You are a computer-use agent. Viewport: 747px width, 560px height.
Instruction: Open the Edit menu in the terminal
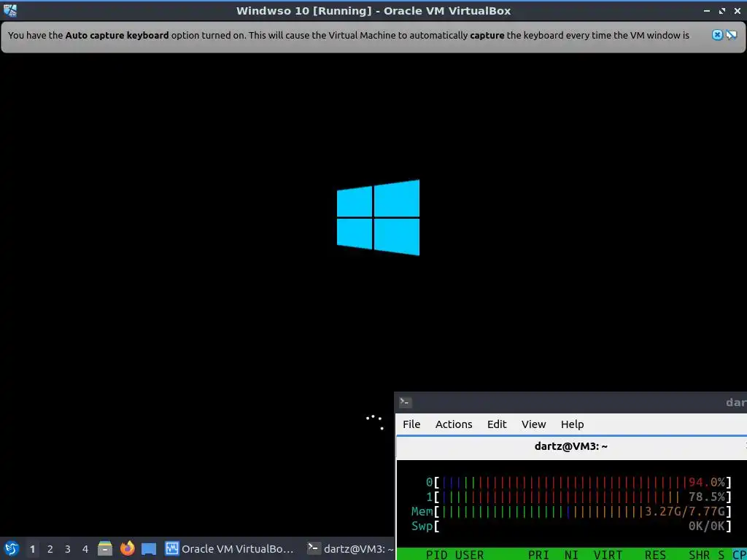click(x=496, y=424)
